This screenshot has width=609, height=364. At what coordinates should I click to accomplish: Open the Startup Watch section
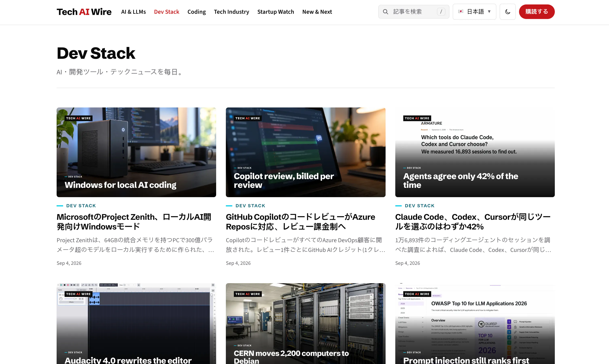pos(275,12)
